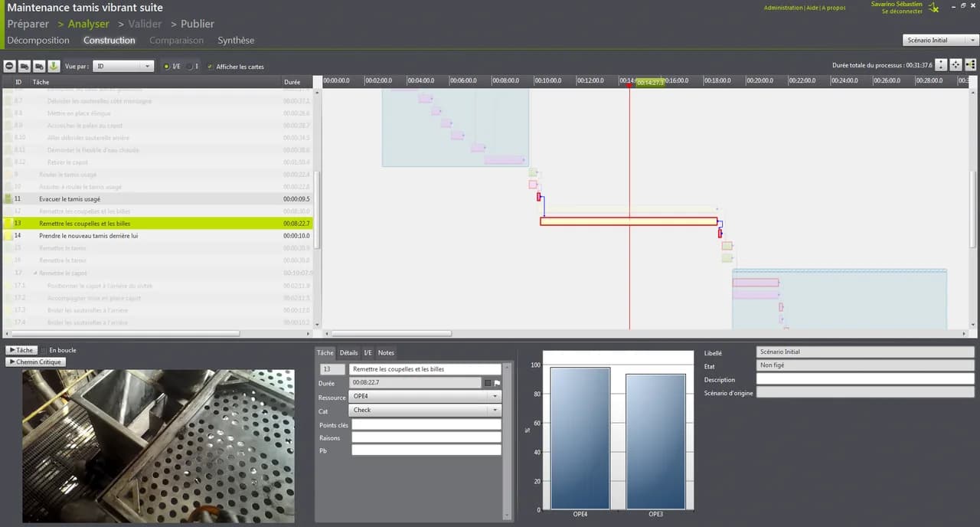Click the Description field for scenario
Image resolution: width=980 pixels, height=527 pixels.
coord(865,379)
